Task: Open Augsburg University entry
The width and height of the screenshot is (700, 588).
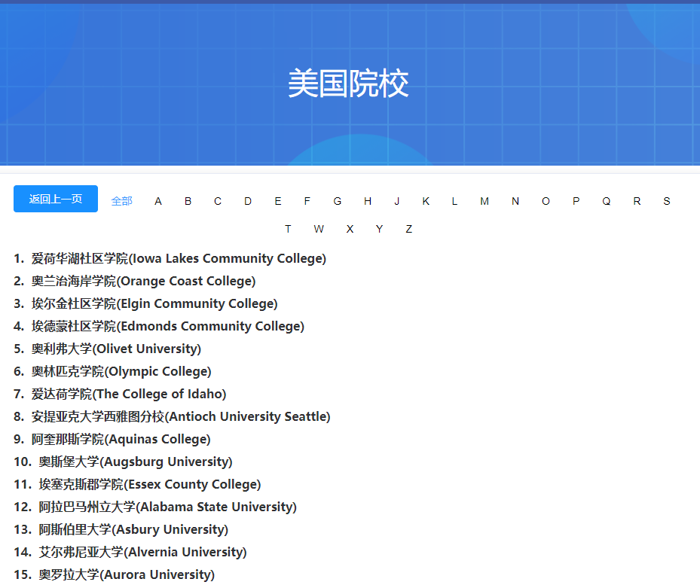Action: pos(136,462)
